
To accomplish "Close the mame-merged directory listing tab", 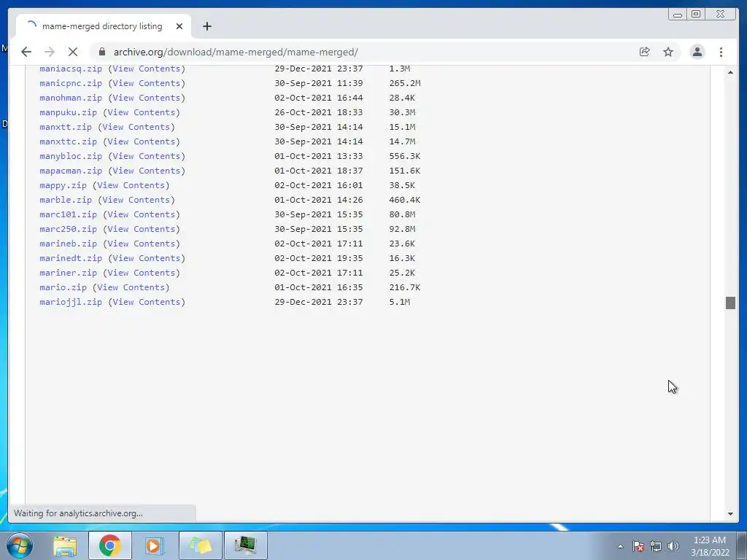I will coord(179,26).
